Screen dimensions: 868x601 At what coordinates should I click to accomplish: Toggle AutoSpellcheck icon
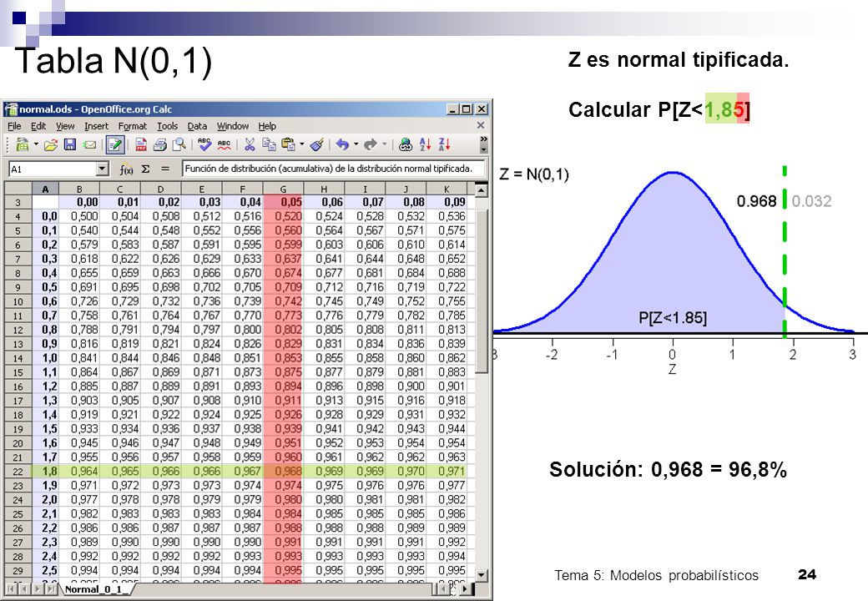[x=224, y=145]
